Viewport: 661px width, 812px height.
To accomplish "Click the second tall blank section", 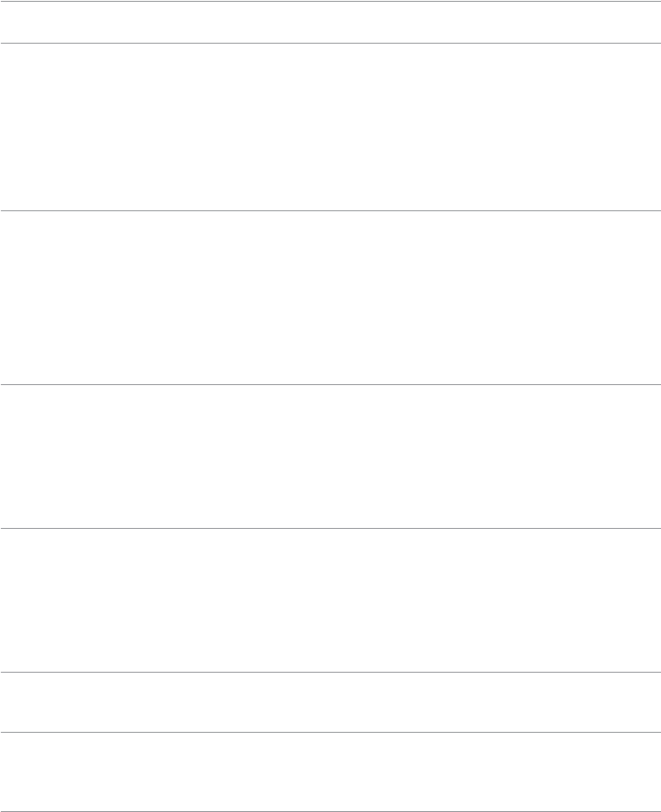I will click(330, 298).
